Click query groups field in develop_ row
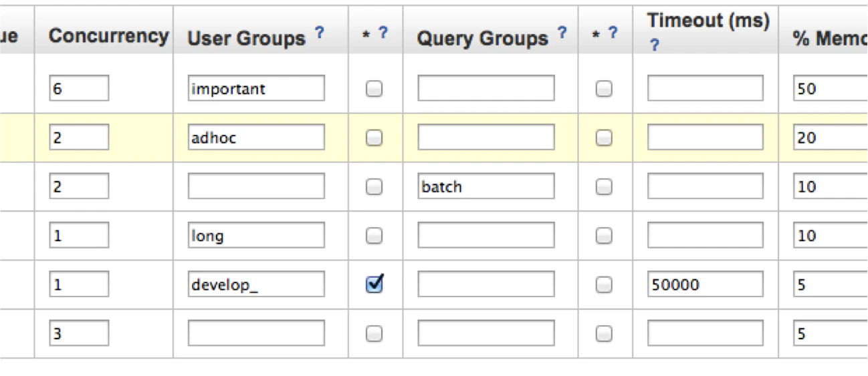The width and height of the screenshot is (868, 376). (486, 285)
